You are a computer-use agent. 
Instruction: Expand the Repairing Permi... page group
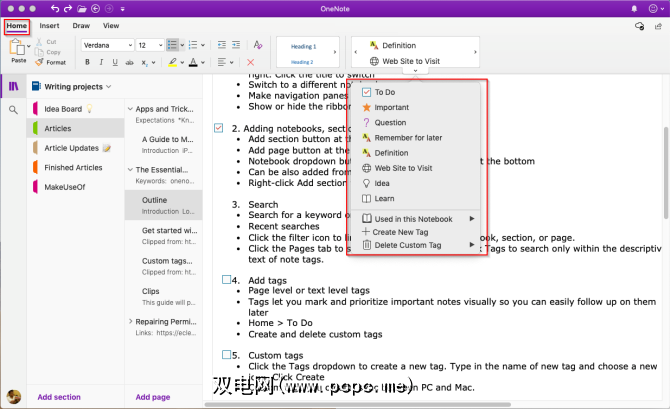pyautogui.click(x=130, y=321)
